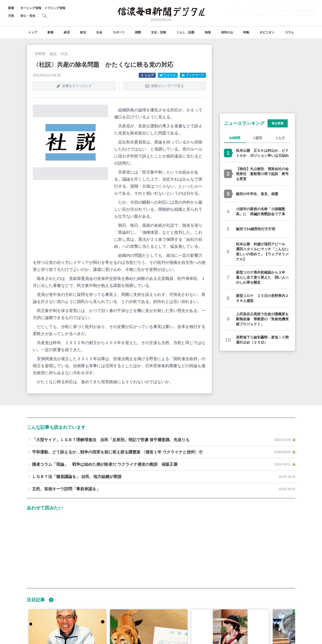Open ranking 5 飯田で14歳男性行方不明
322x644 pixels.
coord(258,229)
